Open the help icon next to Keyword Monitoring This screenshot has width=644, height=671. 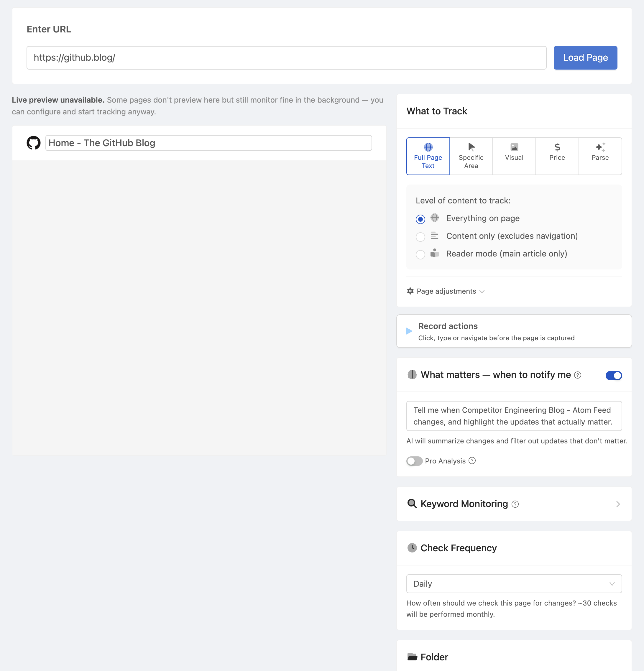coord(515,504)
